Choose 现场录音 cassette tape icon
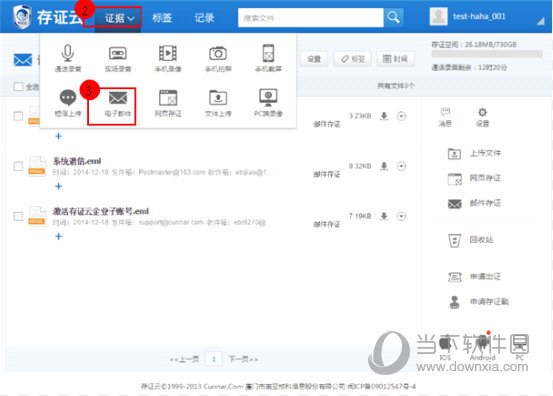The height and width of the screenshot is (396, 553). click(118, 58)
